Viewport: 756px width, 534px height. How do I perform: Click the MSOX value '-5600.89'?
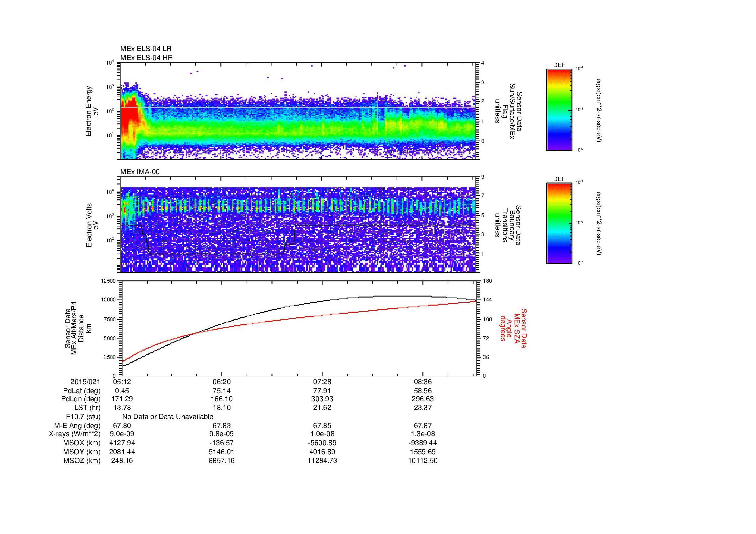pyautogui.click(x=322, y=443)
